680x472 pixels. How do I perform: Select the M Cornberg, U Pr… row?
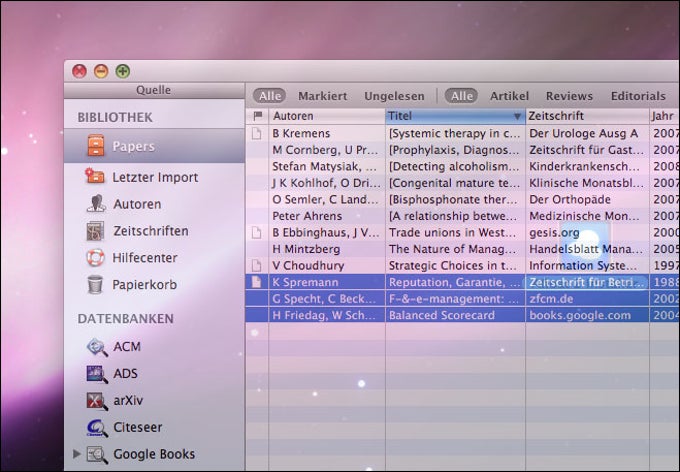pos(462,150)
